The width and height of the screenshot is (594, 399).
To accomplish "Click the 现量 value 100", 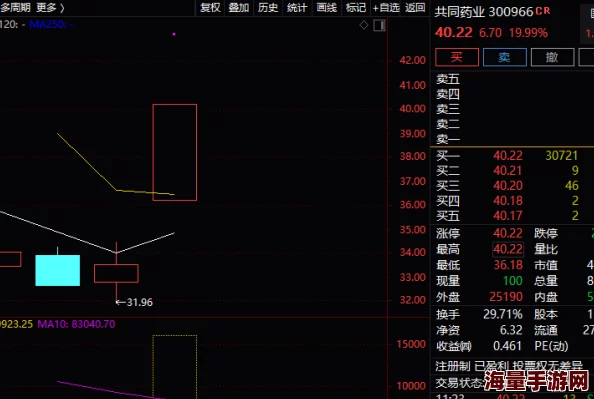I will click(513, 281).
